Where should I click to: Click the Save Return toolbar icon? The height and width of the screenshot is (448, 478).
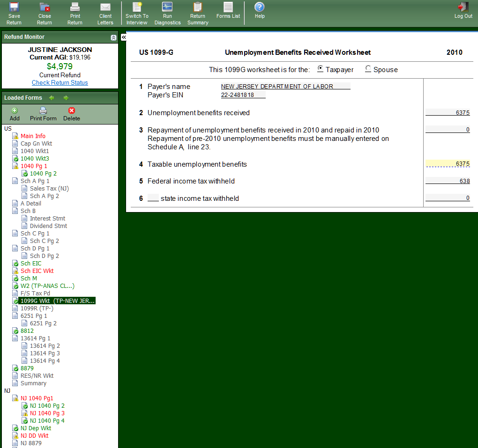pos(14,7)
